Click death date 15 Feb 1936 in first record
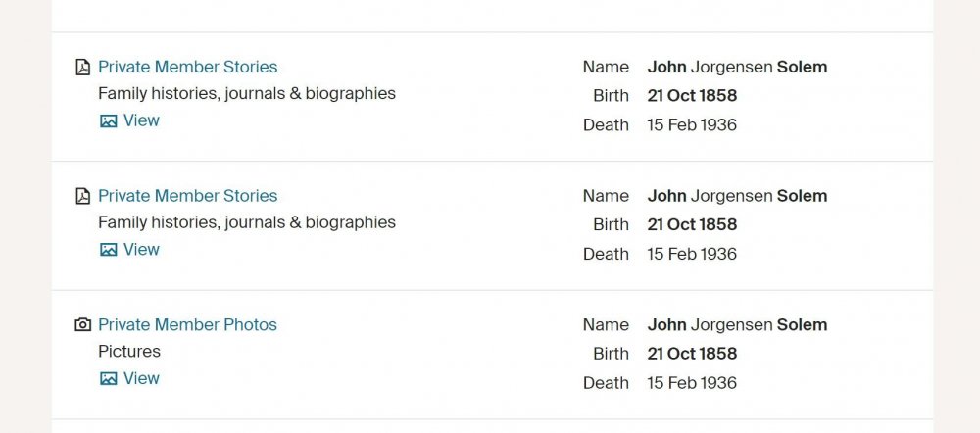Viewport: 980px width, 433px height. pyautogui.click(x=692, y=124)
